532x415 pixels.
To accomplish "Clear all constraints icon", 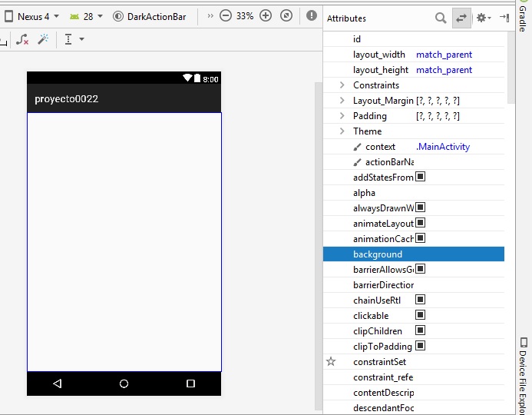I will (x=22, y=39).
